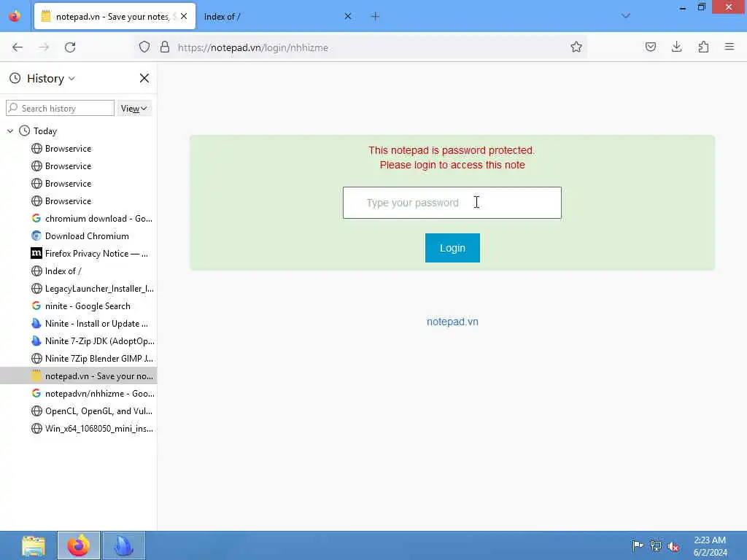This screenshot has height=560, width=747.
Task: Switch to the notepad.vn tab
Action: (x=115, y=17)
